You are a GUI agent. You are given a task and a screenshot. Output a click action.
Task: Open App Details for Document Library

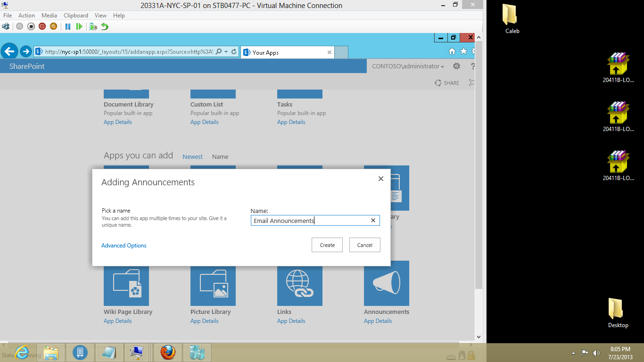[x=118, y=122]
